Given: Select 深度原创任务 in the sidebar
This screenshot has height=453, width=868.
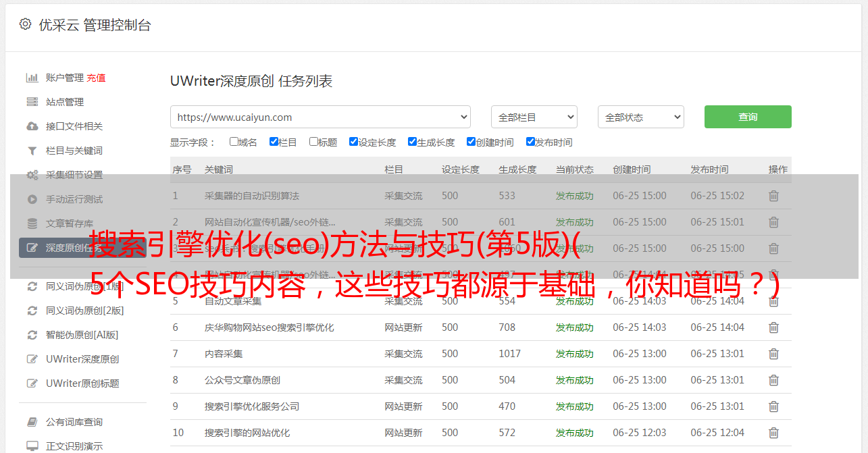Looking at the screenshot, I should [x=82, y=248].
